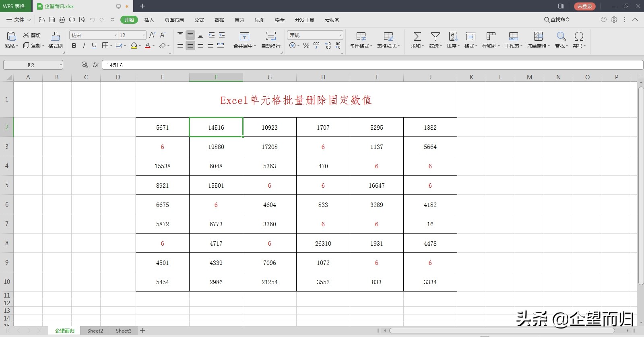Paste from clipboard with 粘贴
Screen dimensions: 644x337
tap(11, 40)
